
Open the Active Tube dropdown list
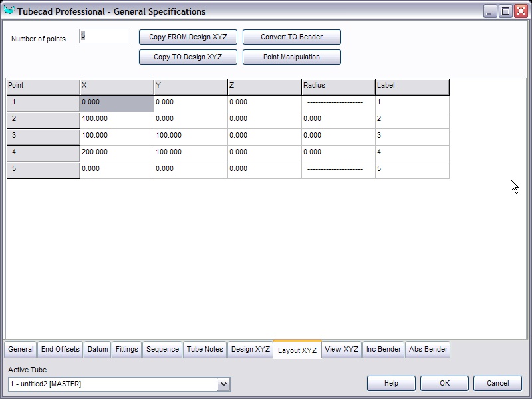223,384
